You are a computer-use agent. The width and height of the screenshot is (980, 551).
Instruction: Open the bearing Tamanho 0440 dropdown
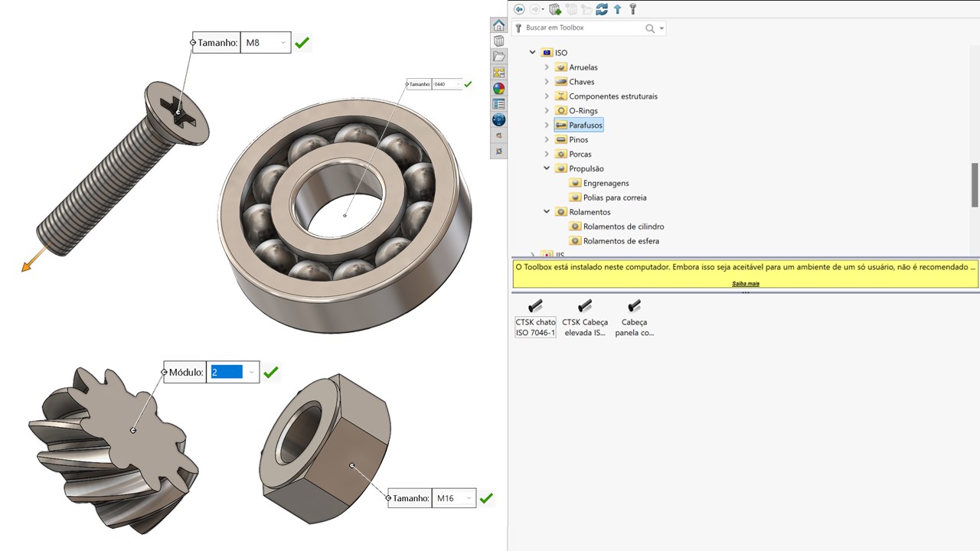459,84
